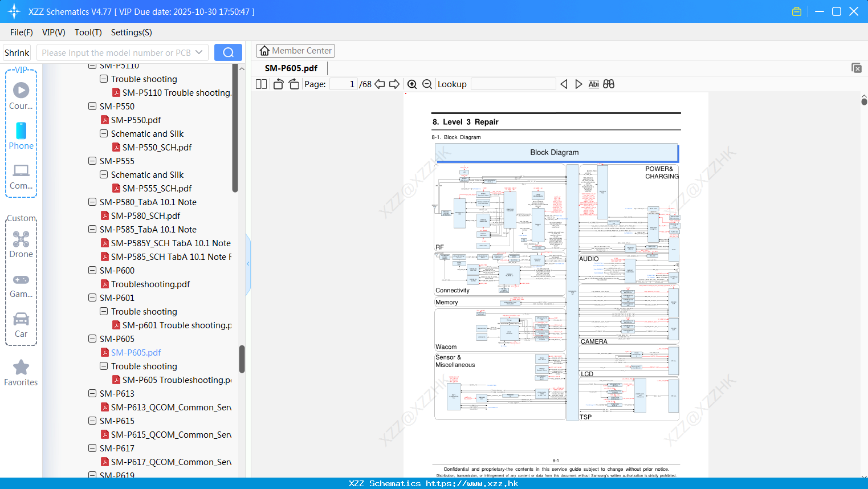Collapse SM-P585_TabA 10.1 Note node
868x489 pixels.
[92, 229]
